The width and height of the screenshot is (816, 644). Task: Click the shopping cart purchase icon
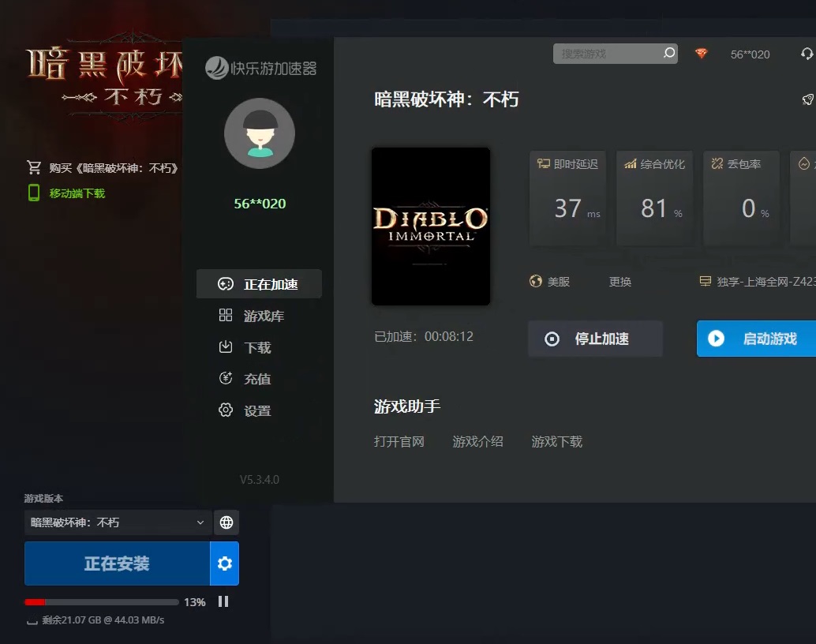pos(34,167)
